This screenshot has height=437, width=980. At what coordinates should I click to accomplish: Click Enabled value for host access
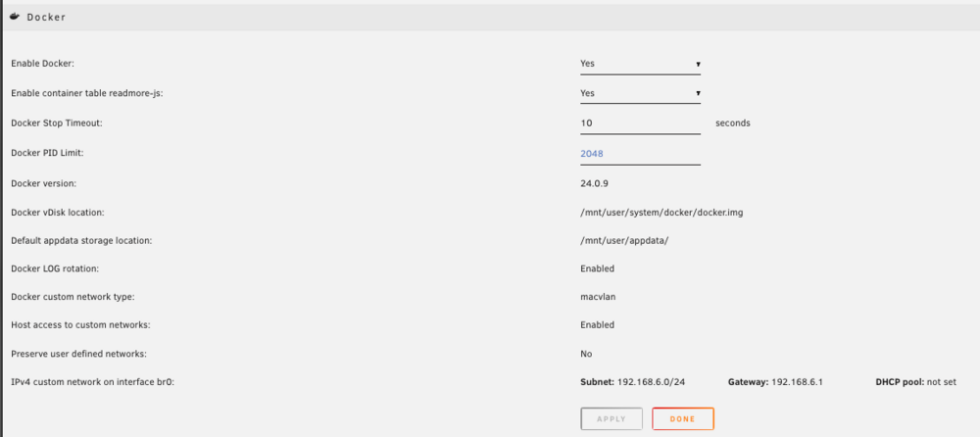(x=598, y=325)
